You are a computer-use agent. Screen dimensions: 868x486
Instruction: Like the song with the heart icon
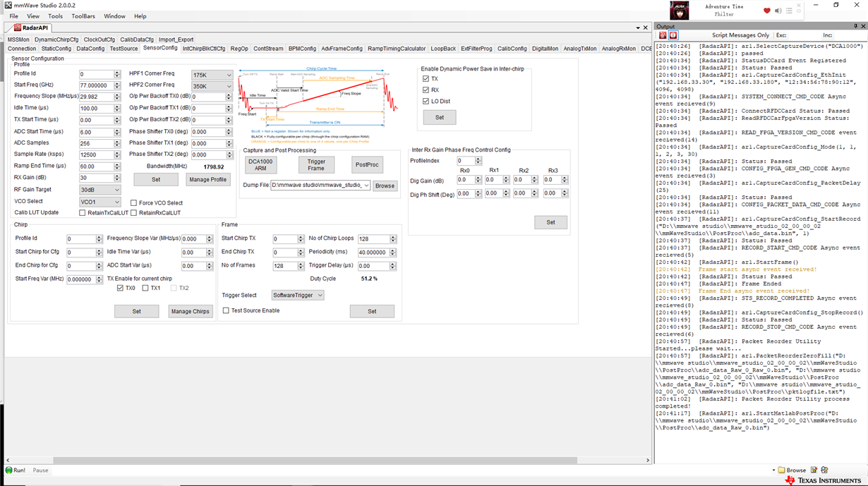[767, 11]
